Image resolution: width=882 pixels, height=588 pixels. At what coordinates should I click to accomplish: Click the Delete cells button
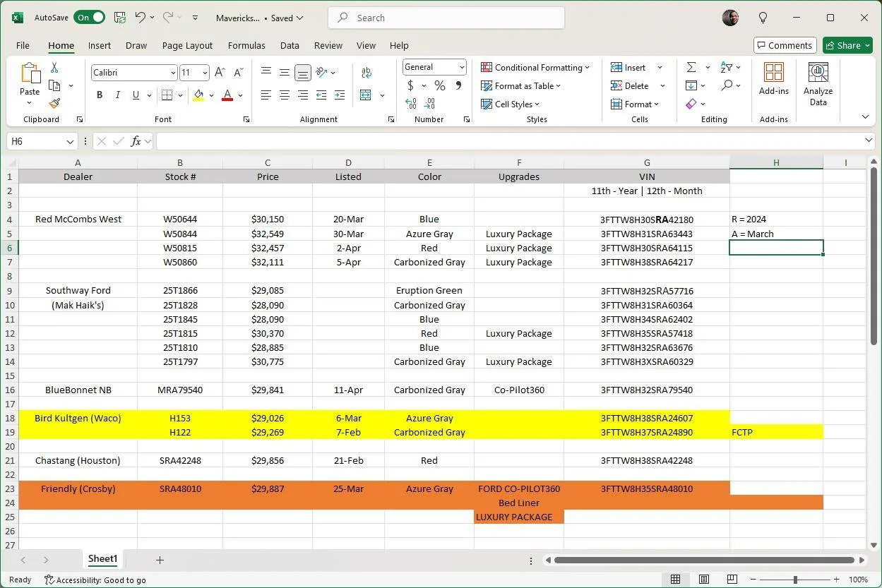click(x=630, y=85)
